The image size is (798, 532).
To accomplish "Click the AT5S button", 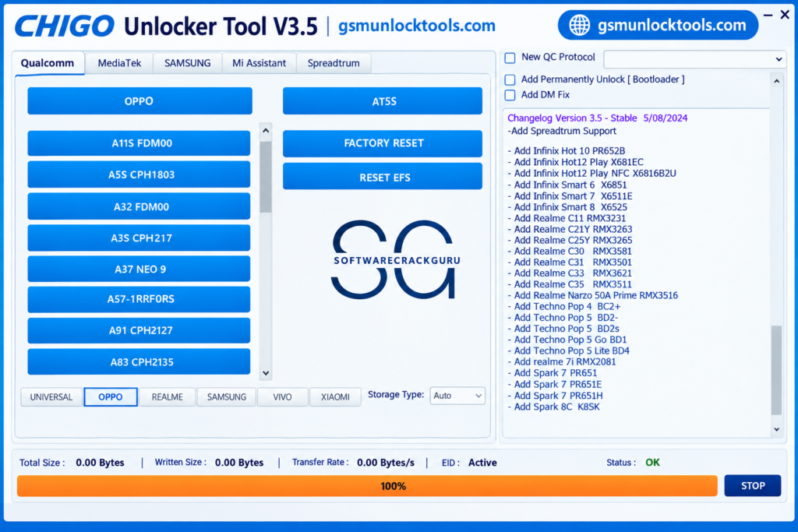I will [382, 100].
